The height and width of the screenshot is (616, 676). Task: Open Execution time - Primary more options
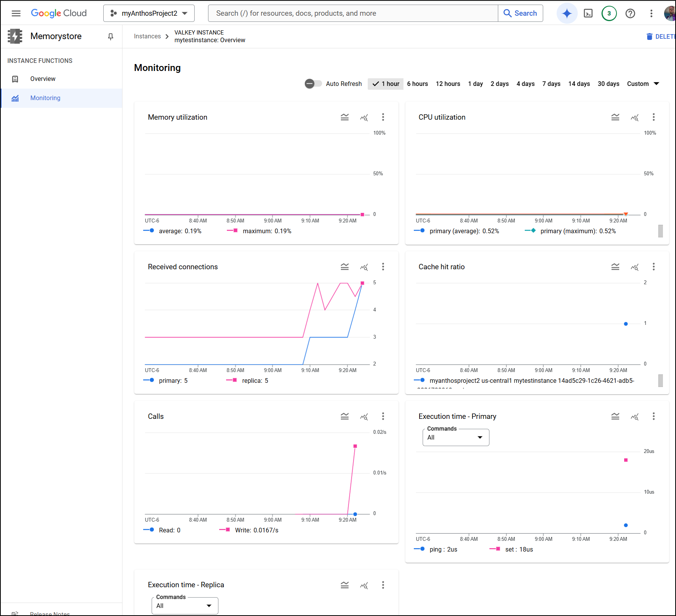pos(654,417)
